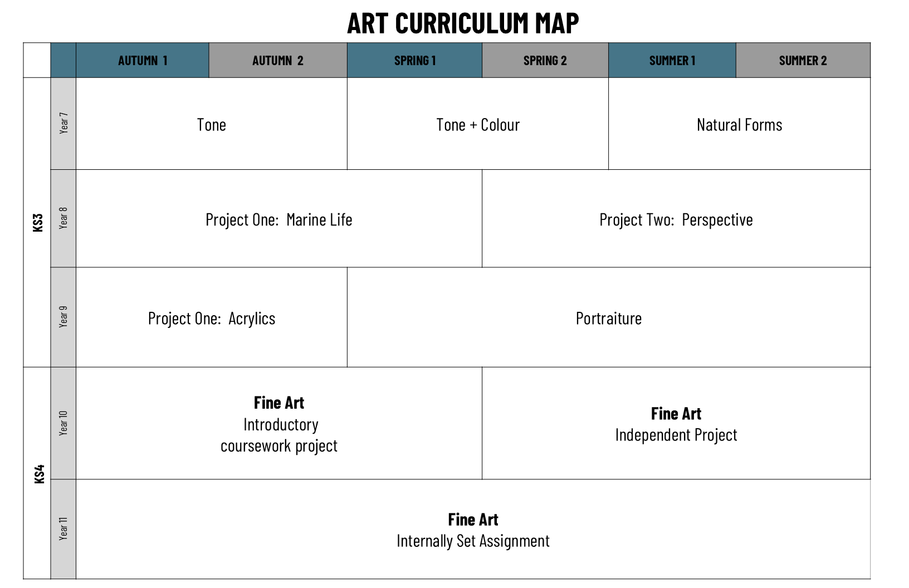The height and width of the screenshot is (588, 909).
Task: Select the Fine Art Independent Project cell
Action: 676,424
